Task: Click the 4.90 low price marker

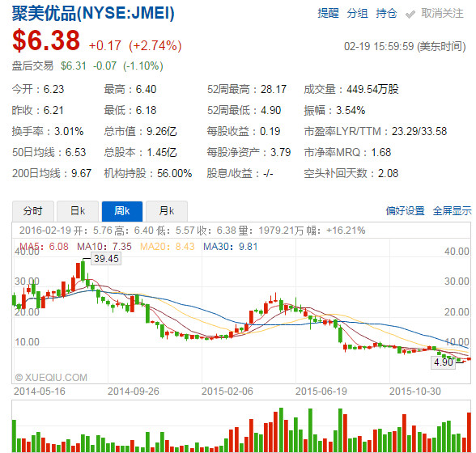Action: (x=444, y=362)
